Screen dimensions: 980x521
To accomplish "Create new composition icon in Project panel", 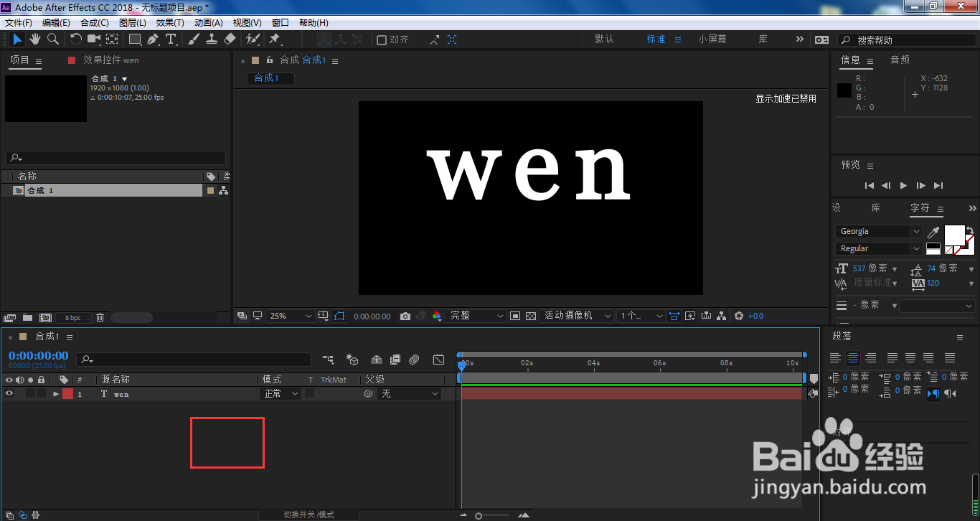I will pyautogui.click(x=45, y=317).
